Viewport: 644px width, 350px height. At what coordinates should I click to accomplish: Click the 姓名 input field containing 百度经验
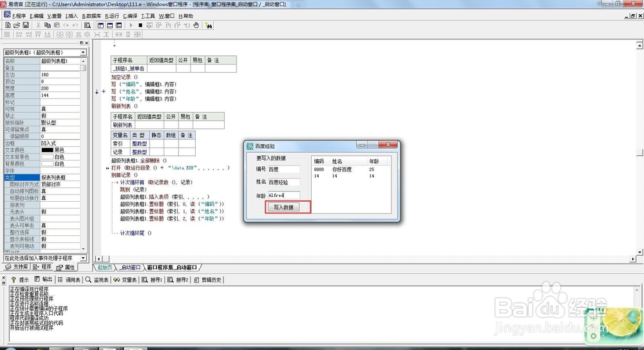coord(284,182)
